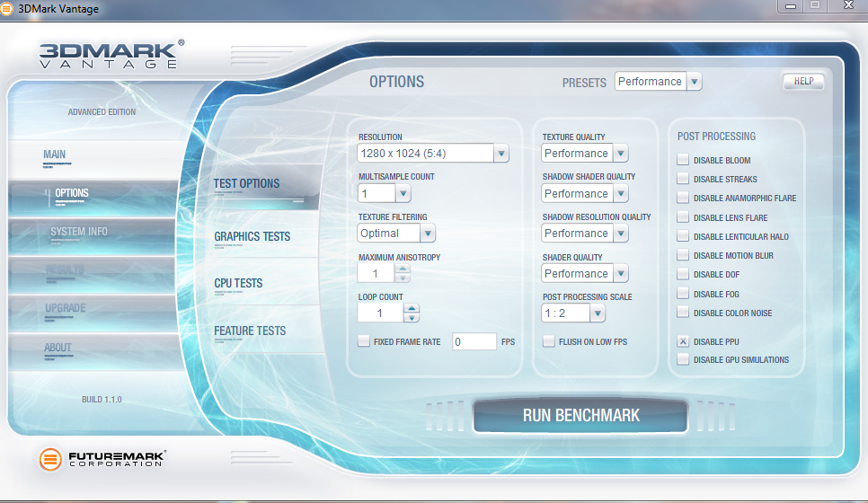Image resolution: width=868 pixels, height=503 pixels.
Task: Go to the Main section
Action: click(94, 158)
